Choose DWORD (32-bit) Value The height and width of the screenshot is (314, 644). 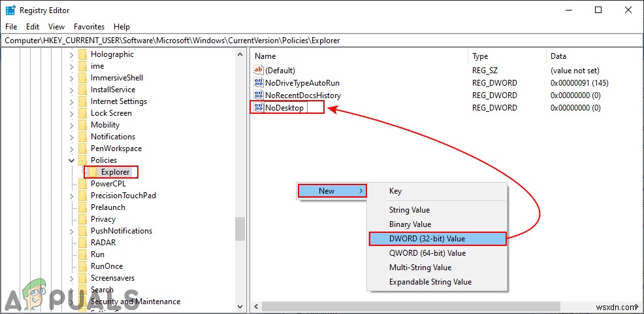point(438,239)
